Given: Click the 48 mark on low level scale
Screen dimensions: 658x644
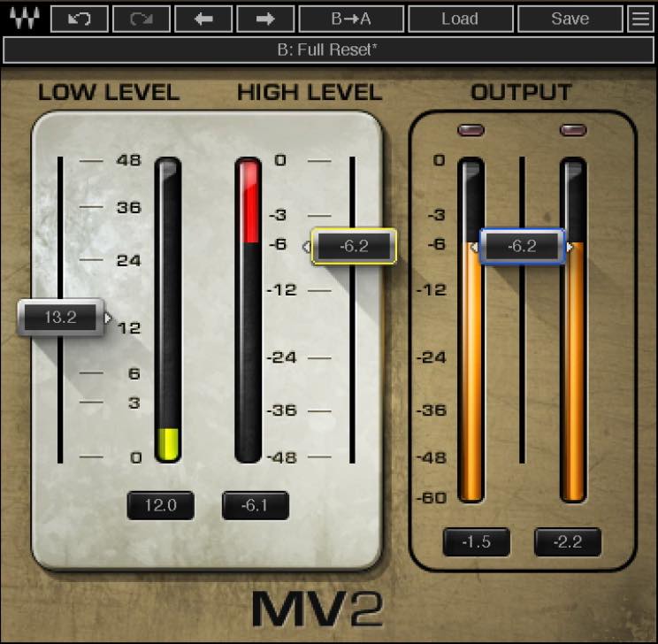Looking at the screenshot, I should 129,160.
